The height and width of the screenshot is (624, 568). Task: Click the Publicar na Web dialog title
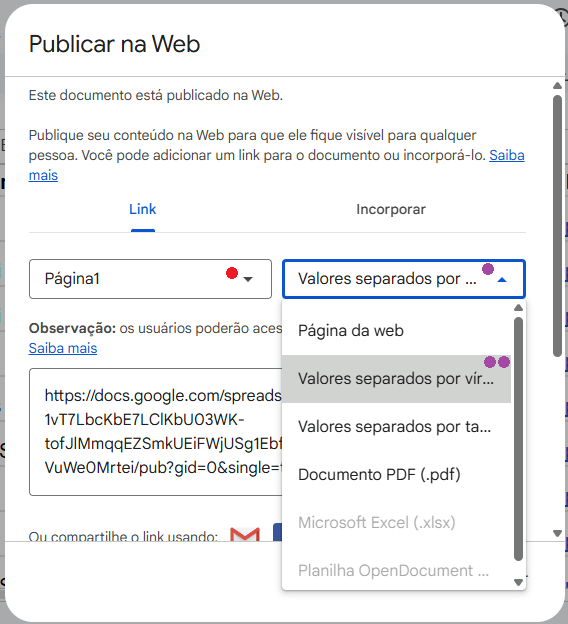(115, 44)
